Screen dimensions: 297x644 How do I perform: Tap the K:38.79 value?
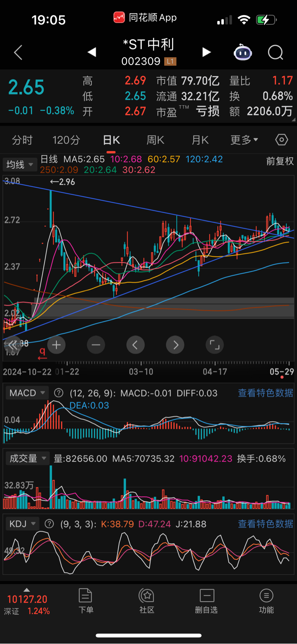pyautogui.click(x=117, y=524)
